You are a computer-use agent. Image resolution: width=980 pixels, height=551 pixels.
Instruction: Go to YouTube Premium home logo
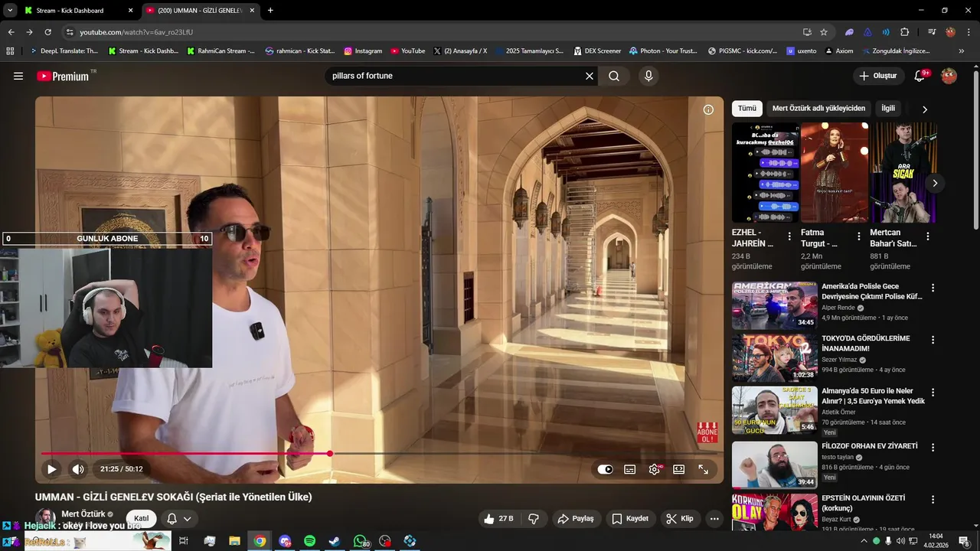click(x=63, y=76)
